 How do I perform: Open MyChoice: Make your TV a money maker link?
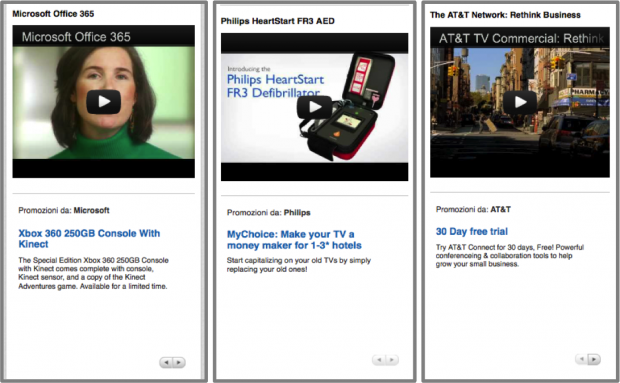[x=294, y=240]
